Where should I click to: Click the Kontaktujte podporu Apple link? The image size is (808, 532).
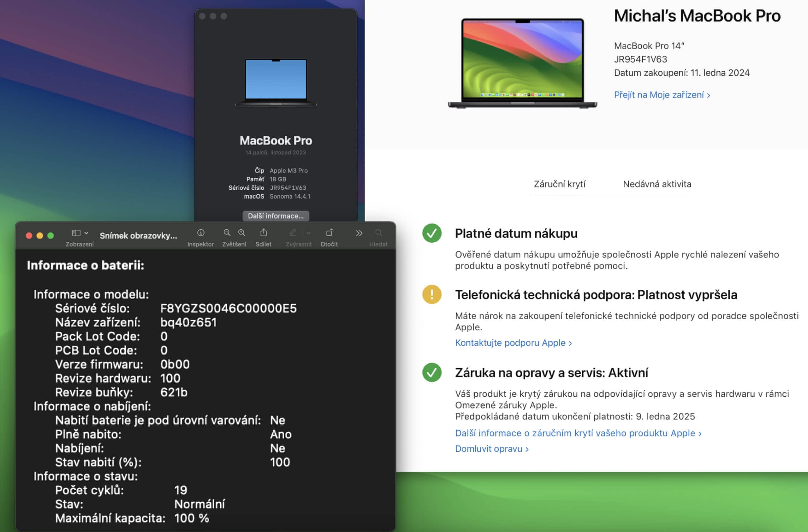(513, 343)
